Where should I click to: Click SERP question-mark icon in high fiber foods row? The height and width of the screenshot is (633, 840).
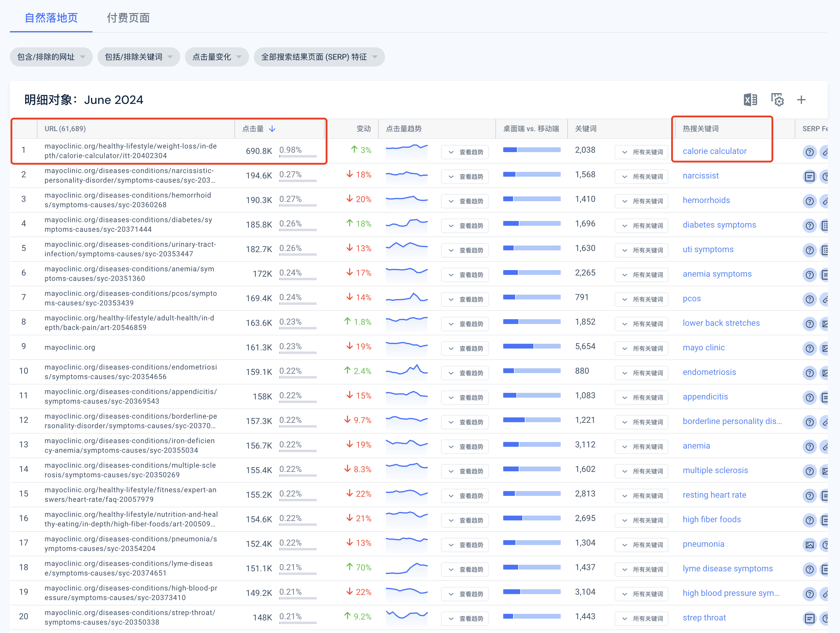point(810,520)
